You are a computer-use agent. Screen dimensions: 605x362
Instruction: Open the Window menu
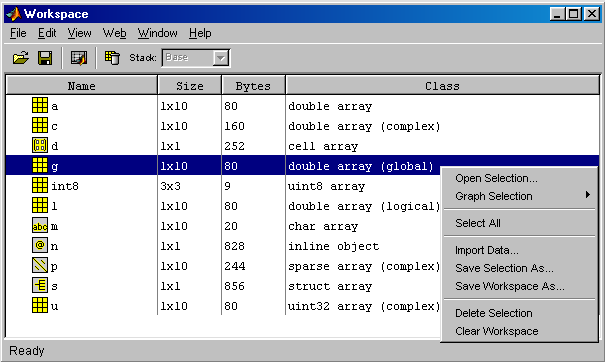point(157,33)
